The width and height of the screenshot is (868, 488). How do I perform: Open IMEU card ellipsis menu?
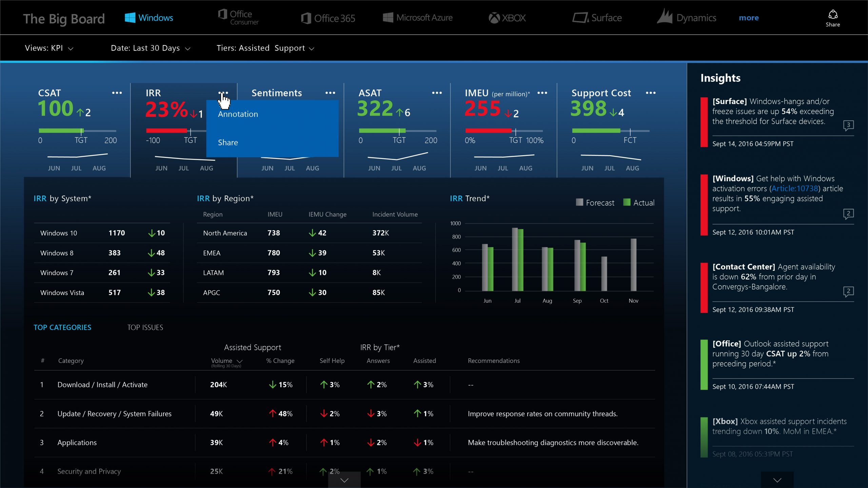pyautogui.click(x=542, y=93)
